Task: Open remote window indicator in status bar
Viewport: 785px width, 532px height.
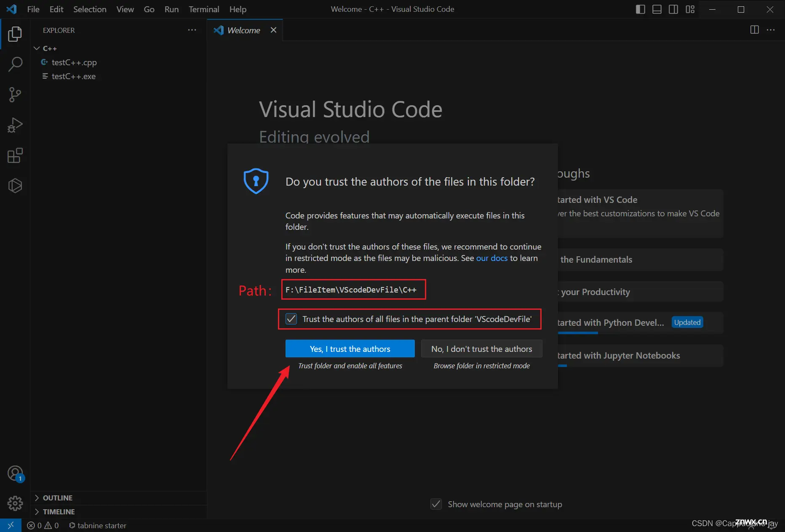Action: coord(11,525)
